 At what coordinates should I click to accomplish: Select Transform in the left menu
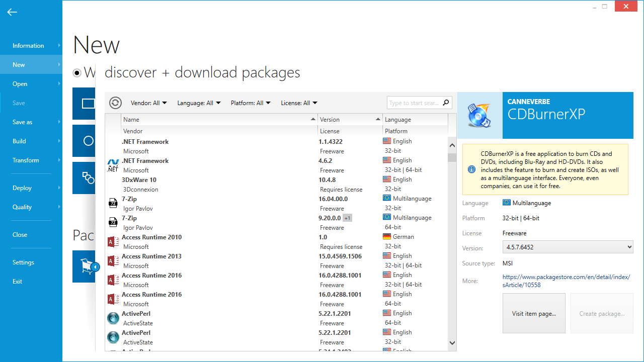click(26, 160)
